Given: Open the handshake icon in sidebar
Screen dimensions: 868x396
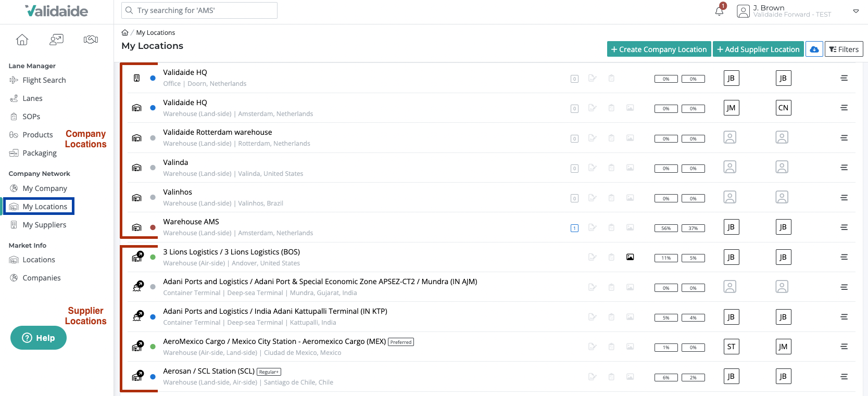Looking at the screenshot, I should click(91, 40).
